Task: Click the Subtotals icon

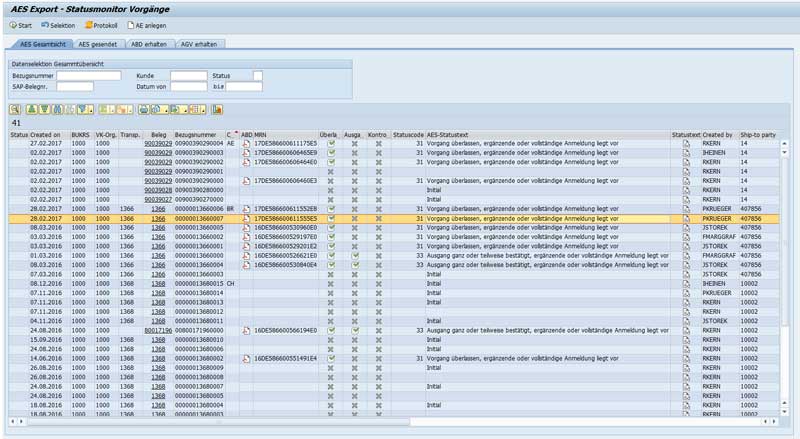Action: click(x=121, y=110)
